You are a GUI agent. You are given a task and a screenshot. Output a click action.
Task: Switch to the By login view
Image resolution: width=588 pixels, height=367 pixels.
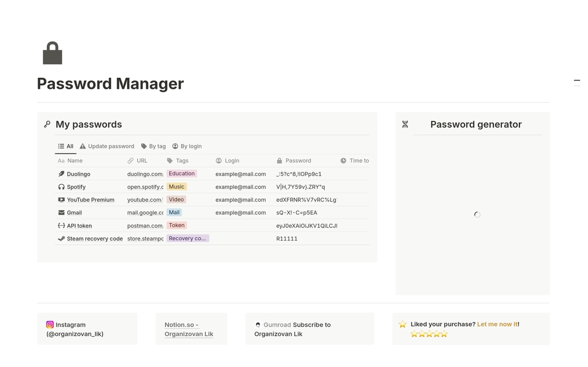(x=187, y=146)
